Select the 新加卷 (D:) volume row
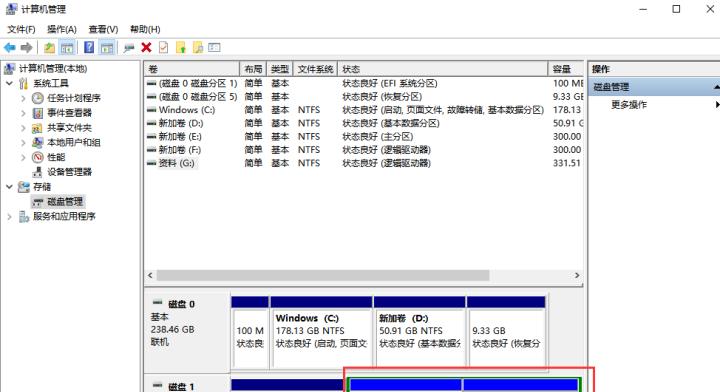The width and height of the screenshot is (720, 392). pos(364,123)
